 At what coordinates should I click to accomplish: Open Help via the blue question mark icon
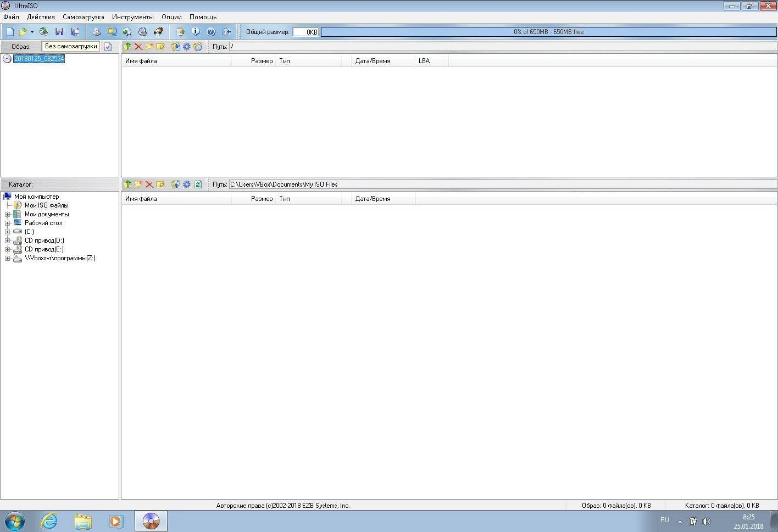point(211,32)
